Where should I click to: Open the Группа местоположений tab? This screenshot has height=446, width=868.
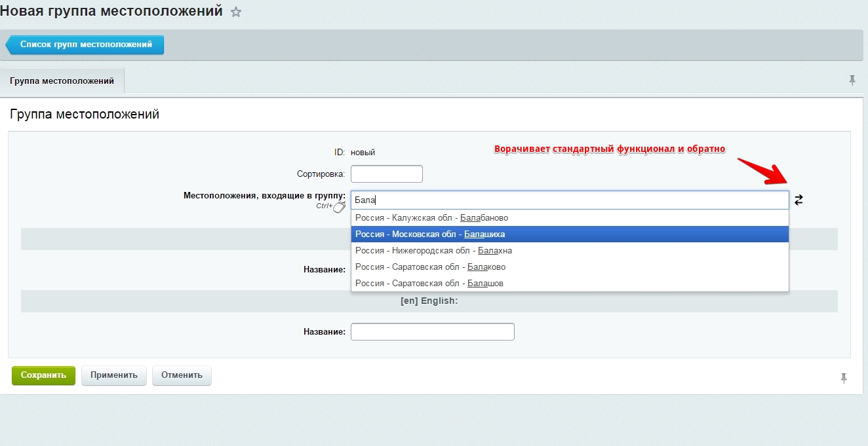[x=62, y=81]
